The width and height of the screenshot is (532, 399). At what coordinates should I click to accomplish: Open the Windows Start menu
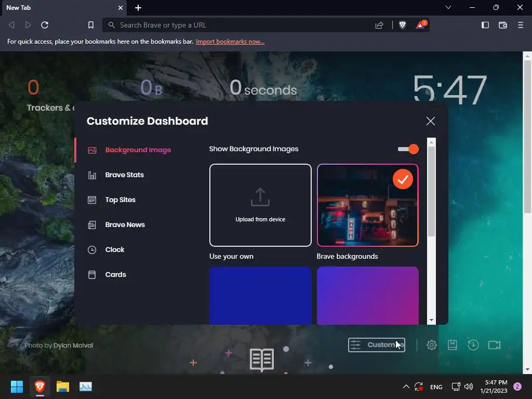pyautogui.click(x=17, y=387)
